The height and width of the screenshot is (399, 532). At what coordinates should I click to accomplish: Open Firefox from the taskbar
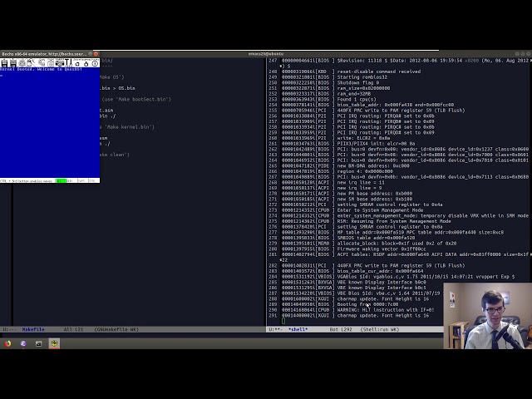tap(7, 343)
